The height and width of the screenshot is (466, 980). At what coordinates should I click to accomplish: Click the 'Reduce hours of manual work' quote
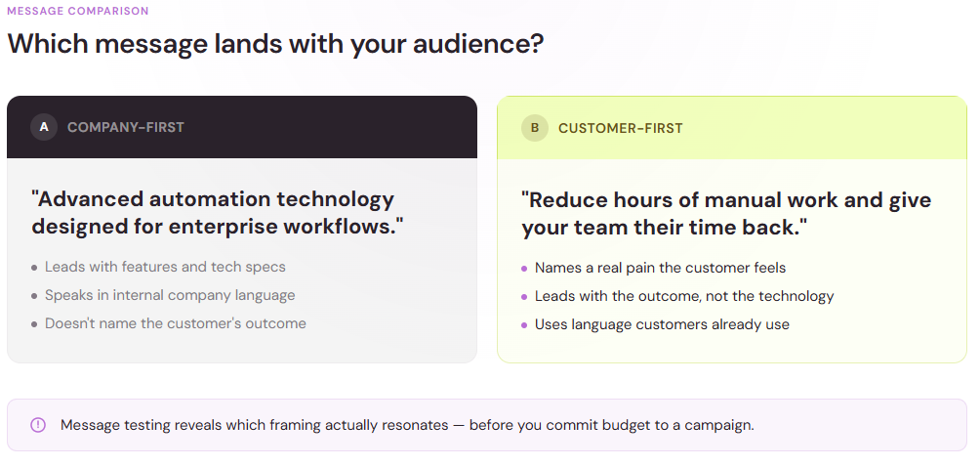coord(726,213)
